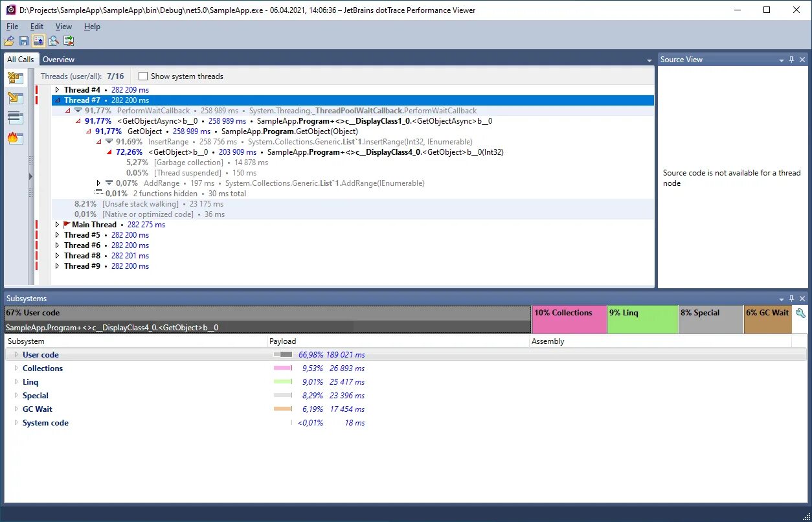Click the hidden functions icon in the '2 functions hidden' row
Image resolution: width=812 pixels, height=522 pixels.
[99, 192]
